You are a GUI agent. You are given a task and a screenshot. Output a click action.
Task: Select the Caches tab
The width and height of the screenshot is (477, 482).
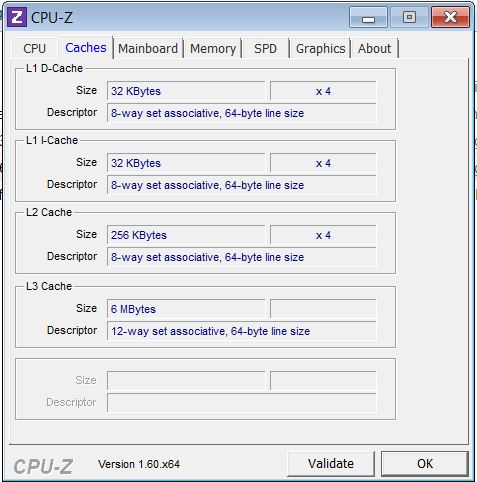86,48
